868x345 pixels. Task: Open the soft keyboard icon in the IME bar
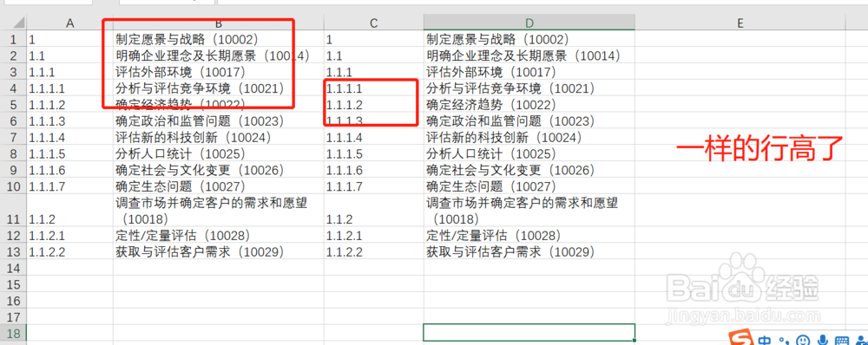[x=841, y=340]
